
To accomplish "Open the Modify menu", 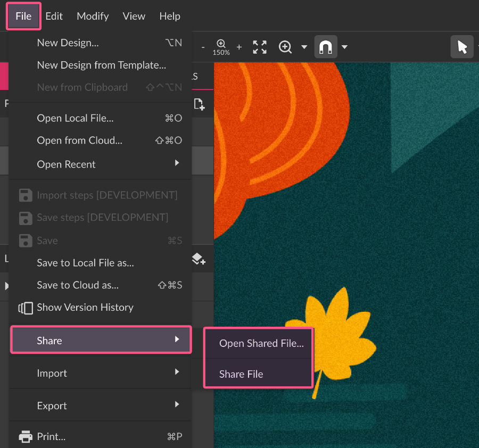I will [x=93, y=16].
